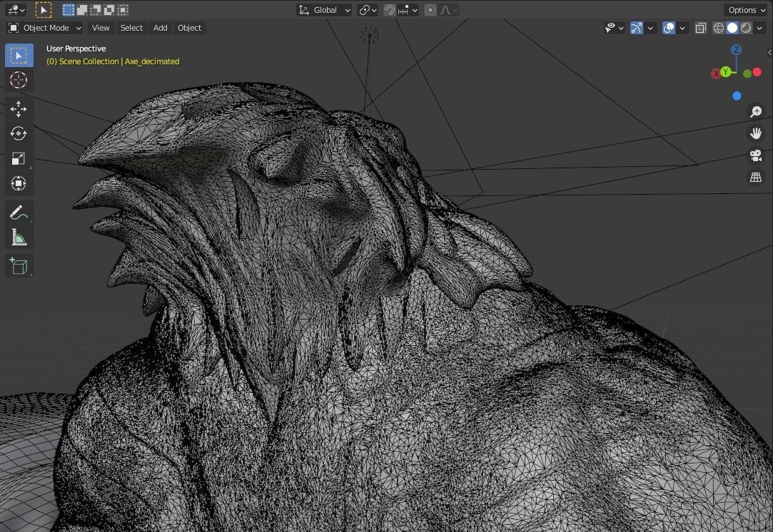
Task: Open the Object menu
Action: 189,28
